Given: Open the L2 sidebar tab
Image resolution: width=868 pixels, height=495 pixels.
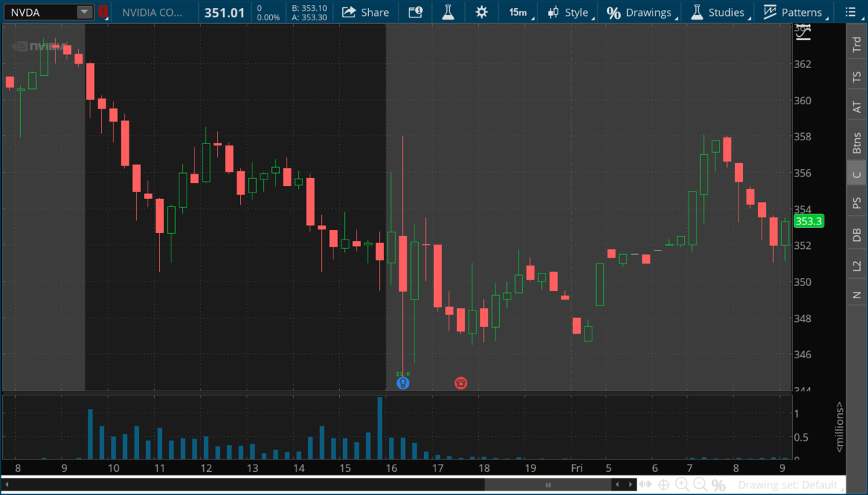Looking at the screenshot, I should point(857,266).
